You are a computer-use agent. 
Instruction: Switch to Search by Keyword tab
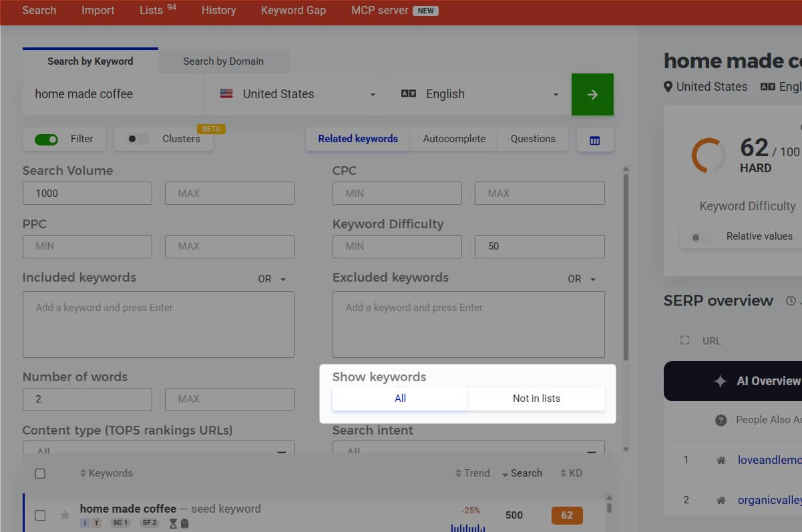90,61
